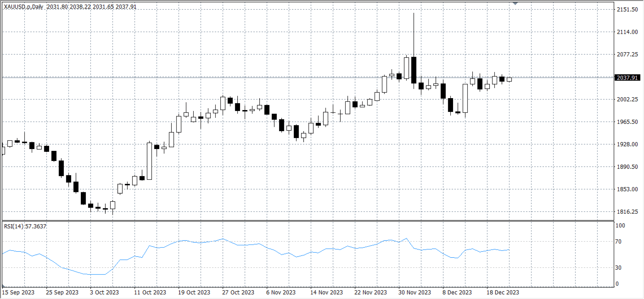
Task: Click the 18 Dec 2023 date label
Action: (x=503, y=292)
